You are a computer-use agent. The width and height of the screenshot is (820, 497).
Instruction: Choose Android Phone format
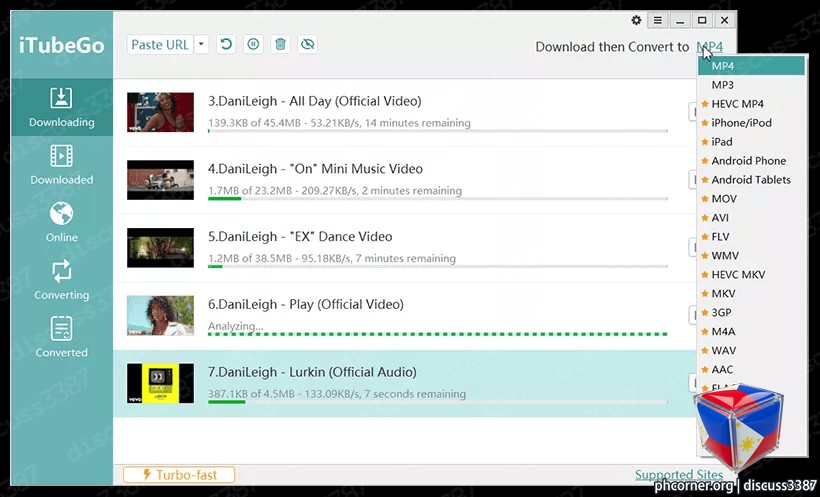pyautogui.click(x=751, y=161)
